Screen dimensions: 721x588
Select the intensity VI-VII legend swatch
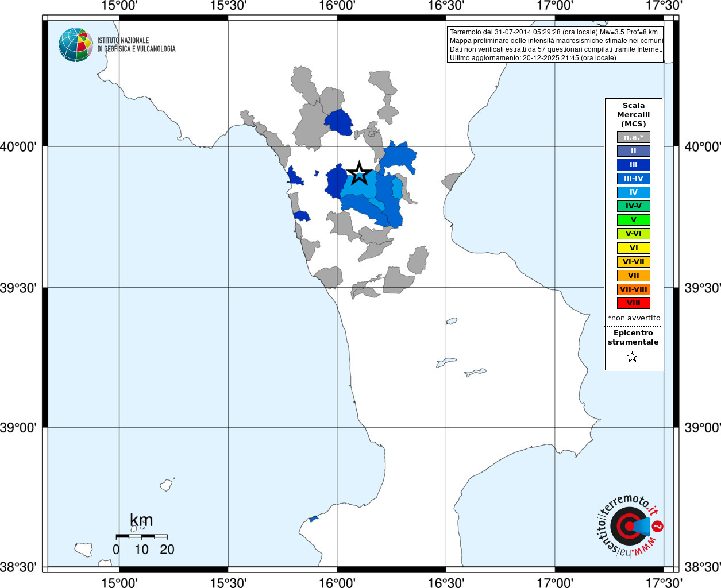pos(634,262)
